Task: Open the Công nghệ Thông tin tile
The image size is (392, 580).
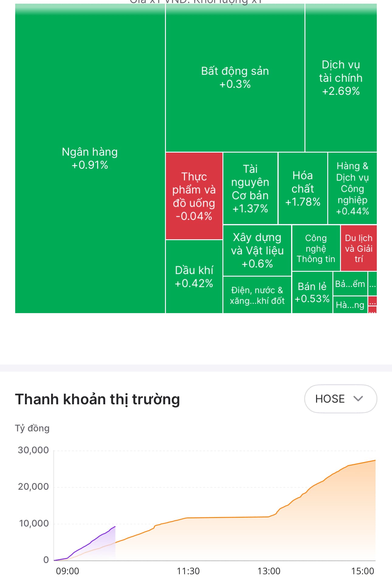Action: (x=316, y=248)
